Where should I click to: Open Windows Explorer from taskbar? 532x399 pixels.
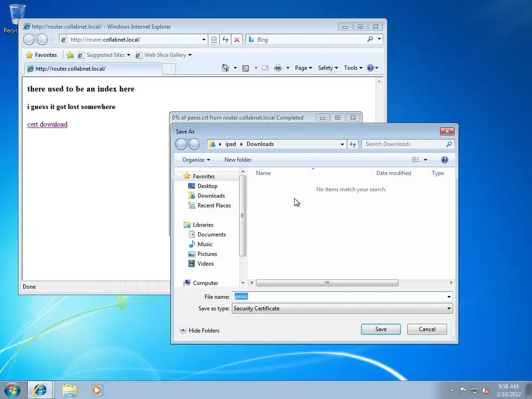pyautogui.click(x=70, y=390)
